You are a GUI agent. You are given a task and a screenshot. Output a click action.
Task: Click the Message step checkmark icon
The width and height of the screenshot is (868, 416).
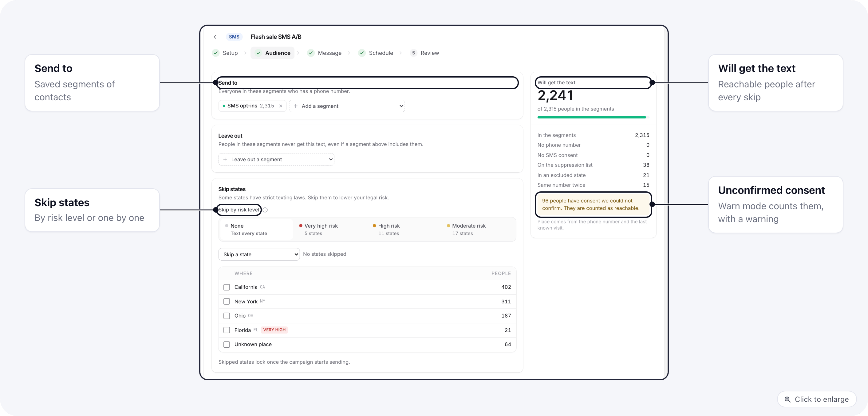click(311, 53)
